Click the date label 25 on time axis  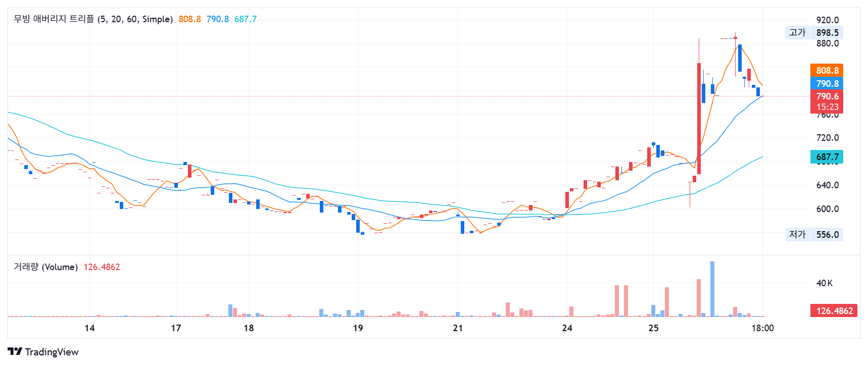coord(653,328)
